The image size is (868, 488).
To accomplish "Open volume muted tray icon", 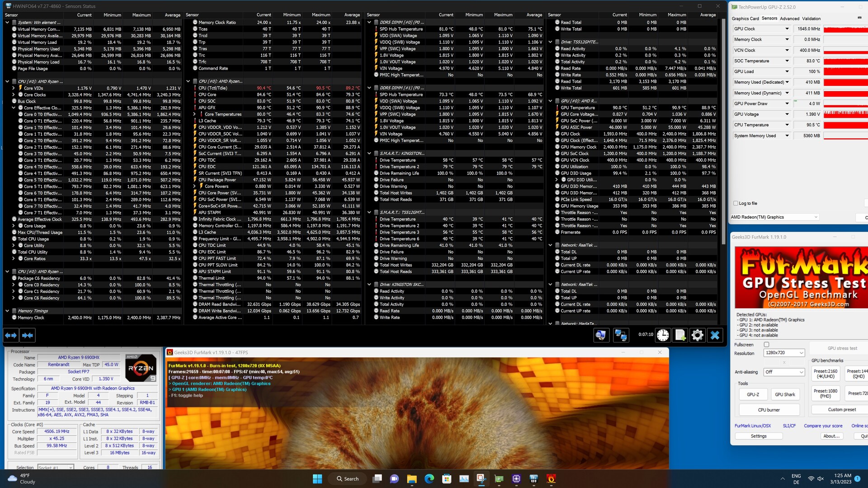I will [821, 479].
